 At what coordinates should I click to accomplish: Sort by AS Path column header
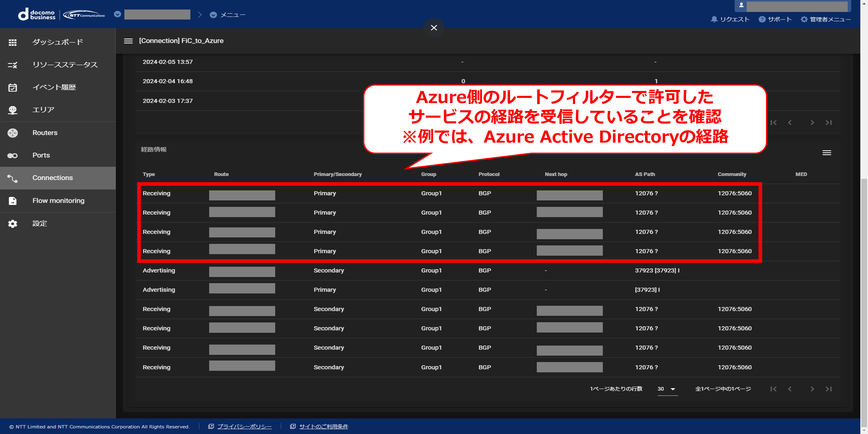tap(645, 174)
